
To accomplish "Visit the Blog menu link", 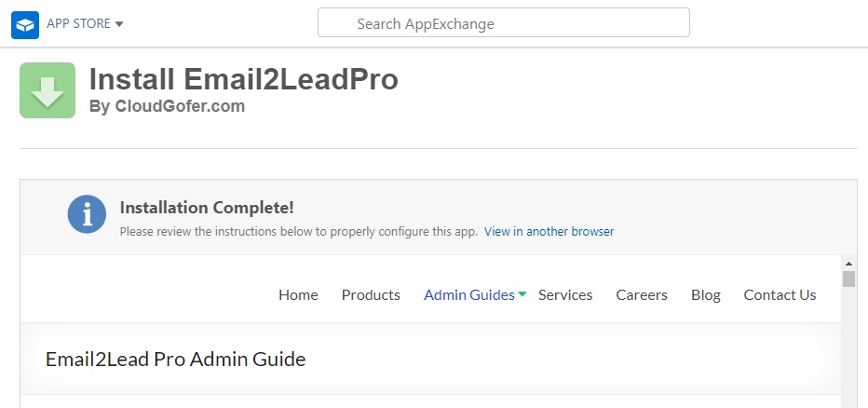I will click(x=706, y=294).
